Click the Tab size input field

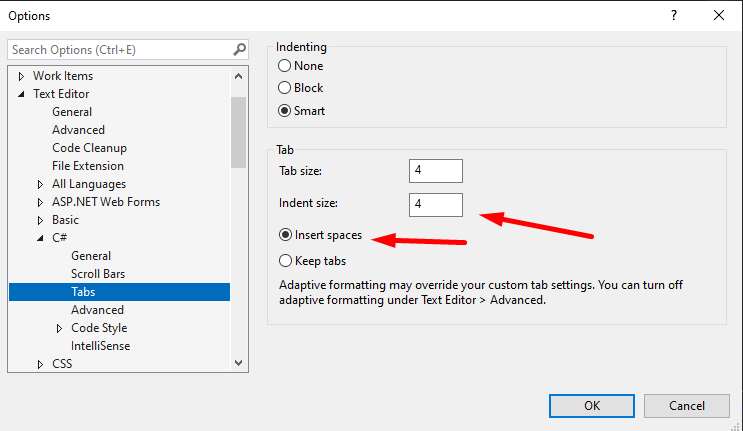[435, 171]
